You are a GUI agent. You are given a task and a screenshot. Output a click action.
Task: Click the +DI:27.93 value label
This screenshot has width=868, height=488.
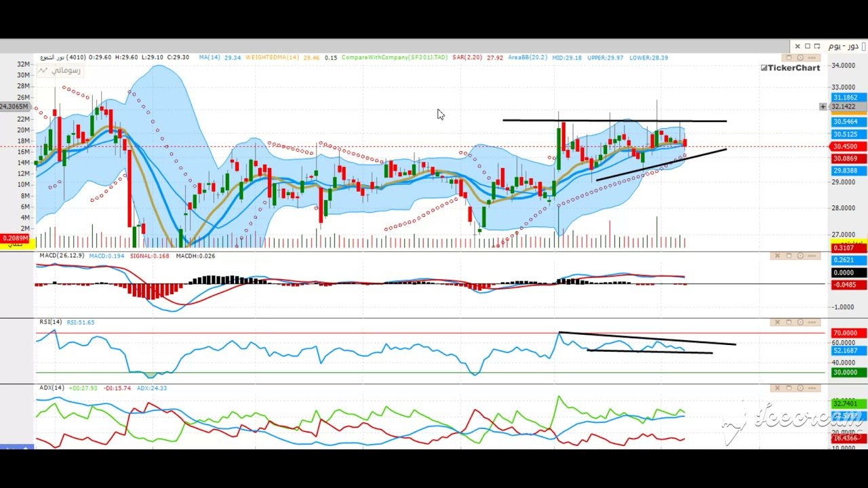coord(84,388)
